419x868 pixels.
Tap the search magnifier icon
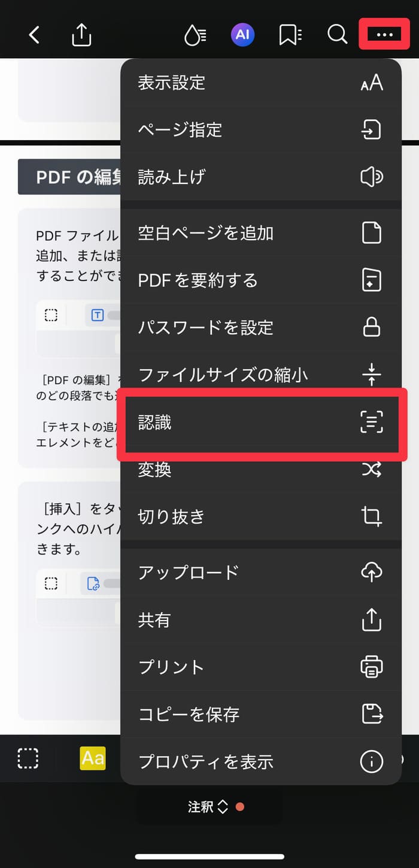(337, 35)
